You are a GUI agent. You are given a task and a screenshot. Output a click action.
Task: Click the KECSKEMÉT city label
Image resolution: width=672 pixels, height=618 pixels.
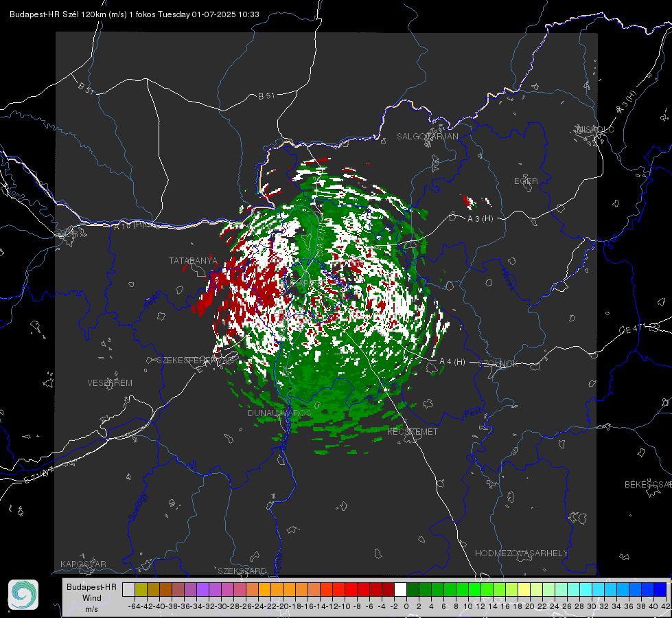413,431
